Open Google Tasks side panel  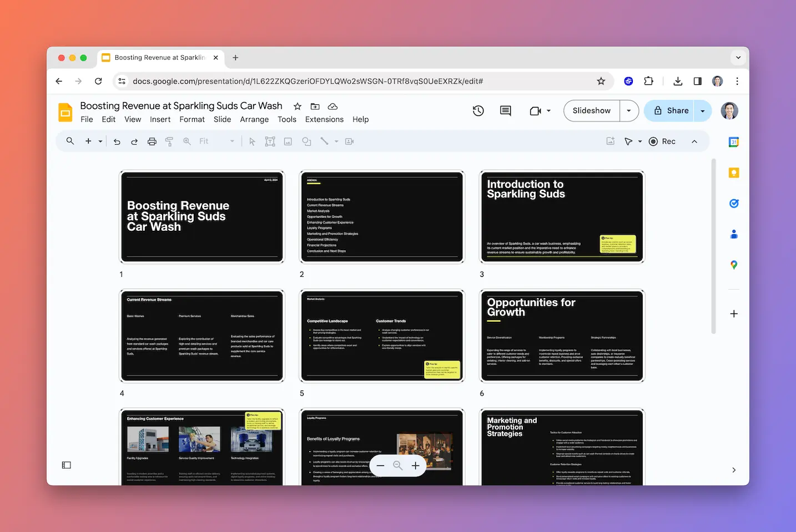tap(734, 204)
